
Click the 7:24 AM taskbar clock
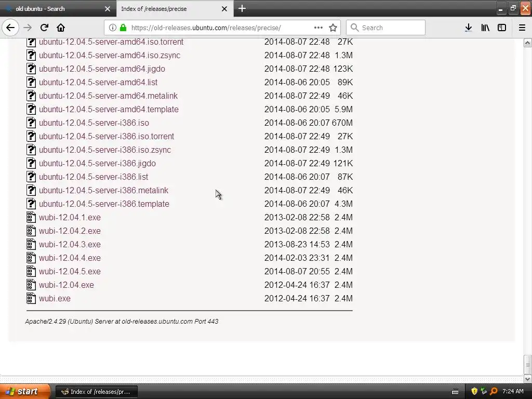pos(513,392)
